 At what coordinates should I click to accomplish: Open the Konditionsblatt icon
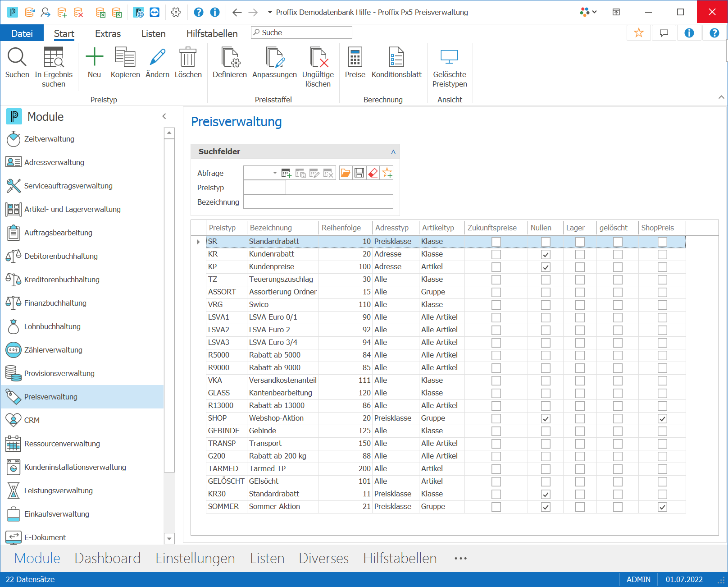click(396, 57)
